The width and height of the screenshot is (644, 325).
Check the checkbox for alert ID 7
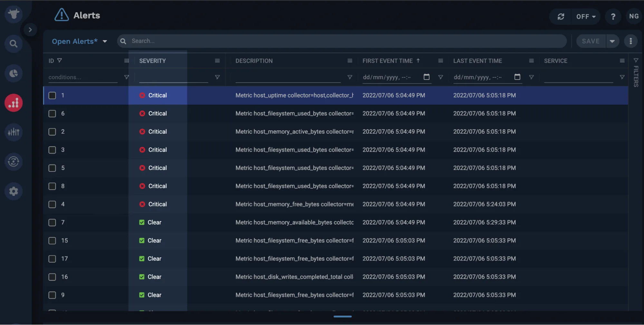(x=52, y=222)
